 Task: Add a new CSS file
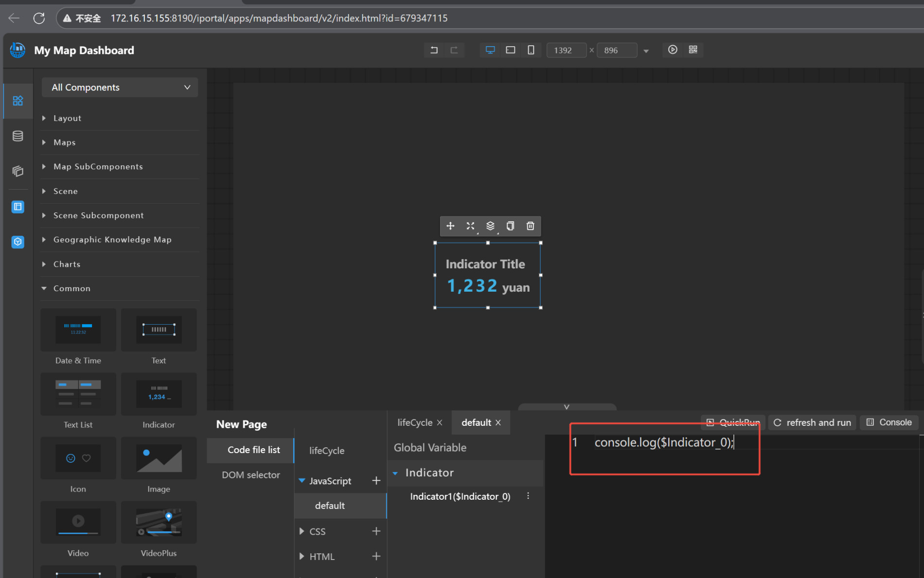(x=376, y=531)
